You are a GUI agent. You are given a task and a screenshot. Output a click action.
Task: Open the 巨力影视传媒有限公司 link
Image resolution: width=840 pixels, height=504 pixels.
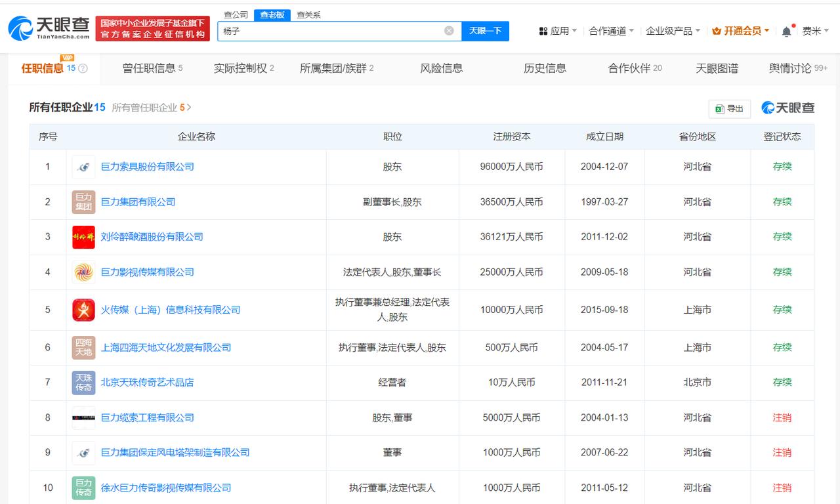148,272
